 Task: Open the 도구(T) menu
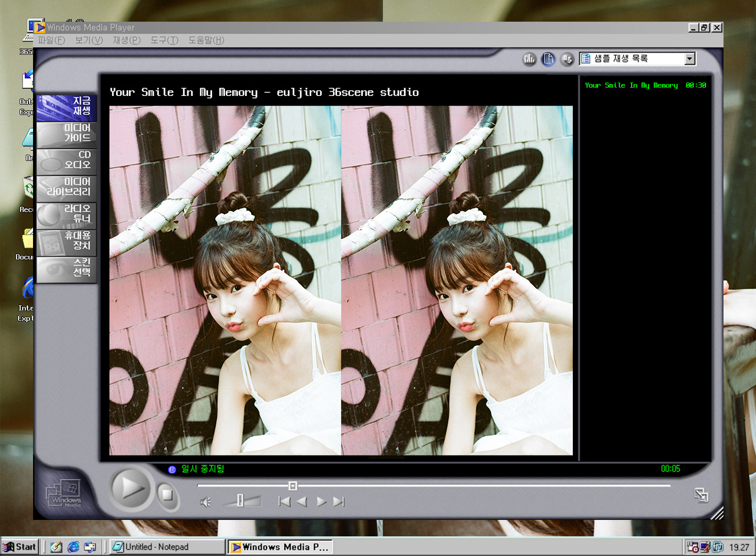point(164,40)
